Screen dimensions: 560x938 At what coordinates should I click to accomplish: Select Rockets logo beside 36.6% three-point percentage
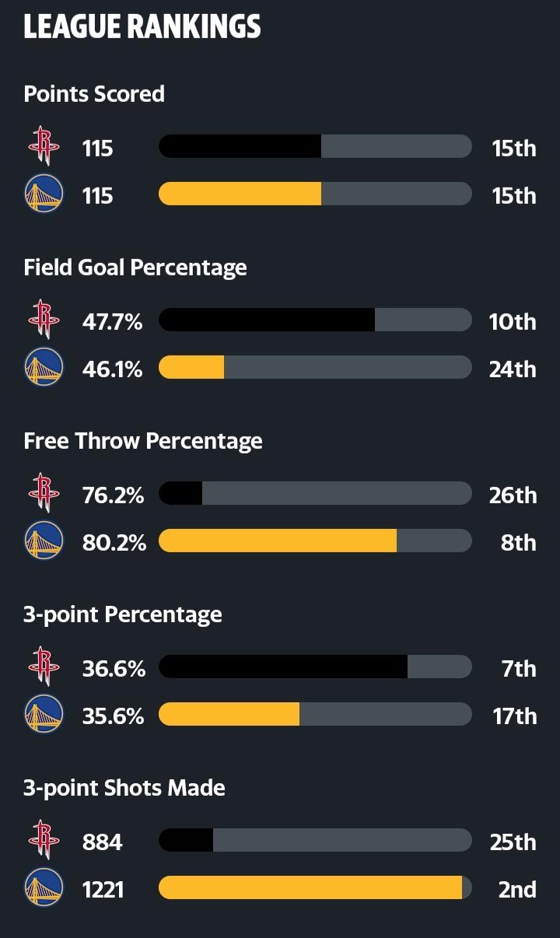[x=44, y=667]
